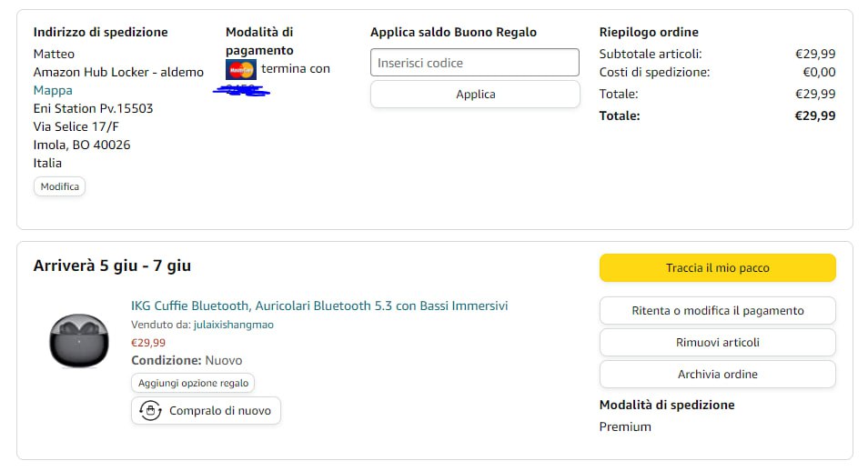Select Ritenta o modifica il pagamento
Viewport: 868px width, 471px height.
(717, 310)
